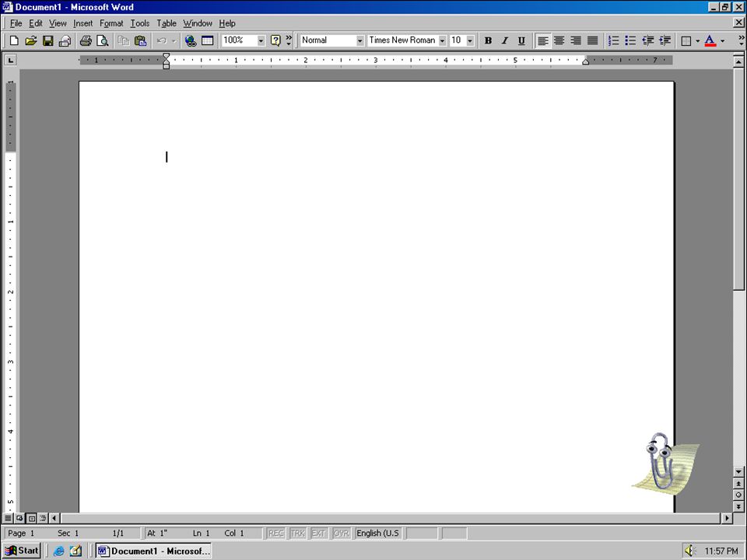Show more Formatting toolbar buttons chevron
This screenshot has height=560, width=747.
[741, 40]
